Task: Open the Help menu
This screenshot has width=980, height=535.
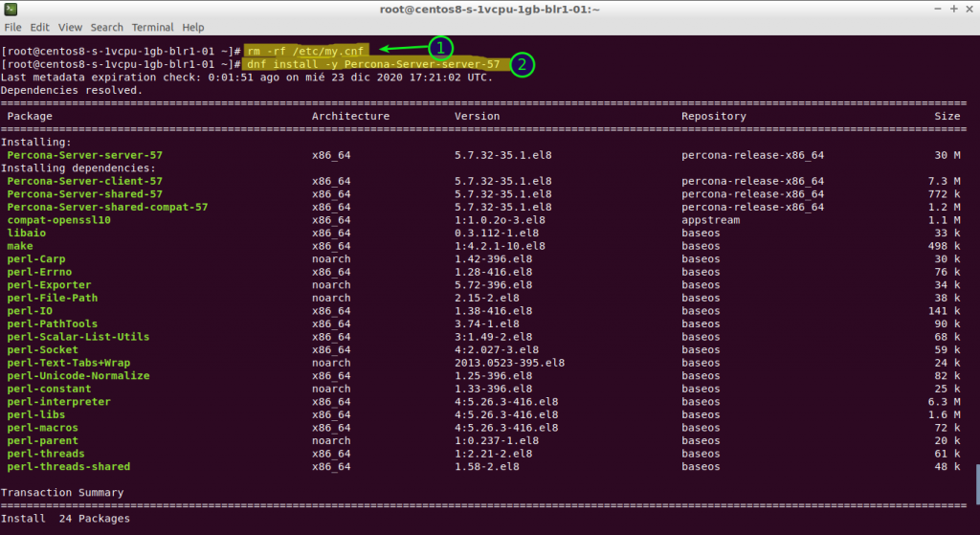Action: 192,28
